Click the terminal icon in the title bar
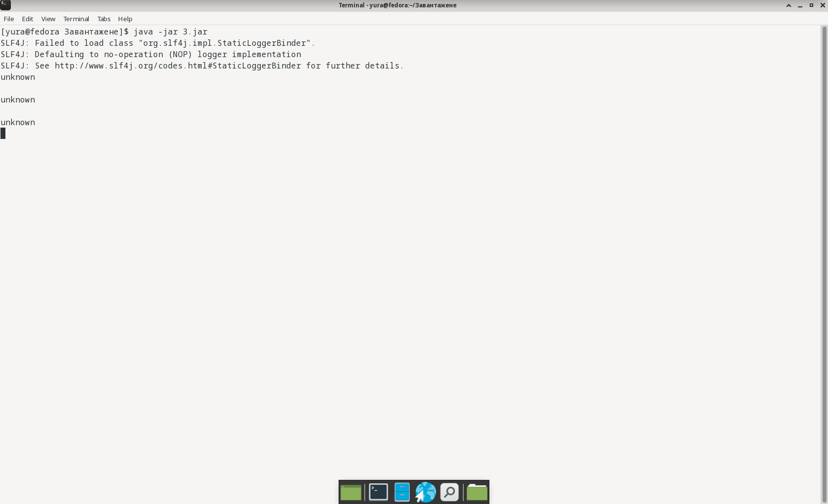The height and width of the screenshot is (504, 828). point(5,5)
